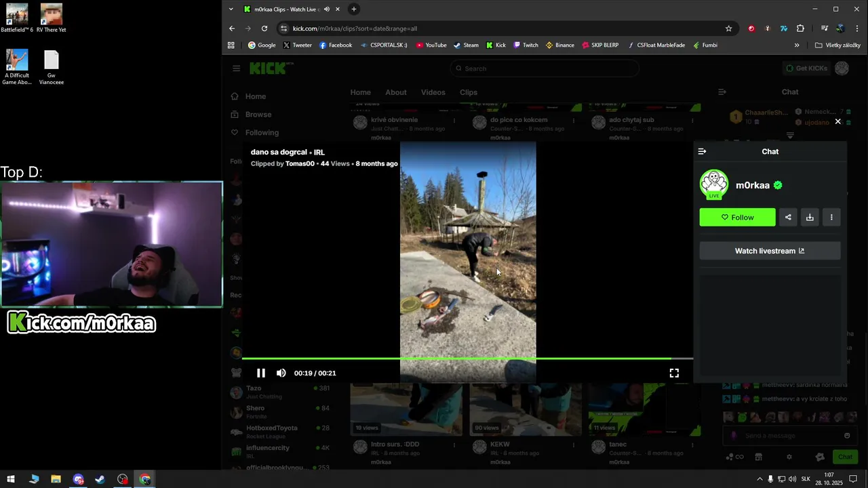
Task: Download the clip via download icon
Action: pyautogui.click(x=810, y=217)
